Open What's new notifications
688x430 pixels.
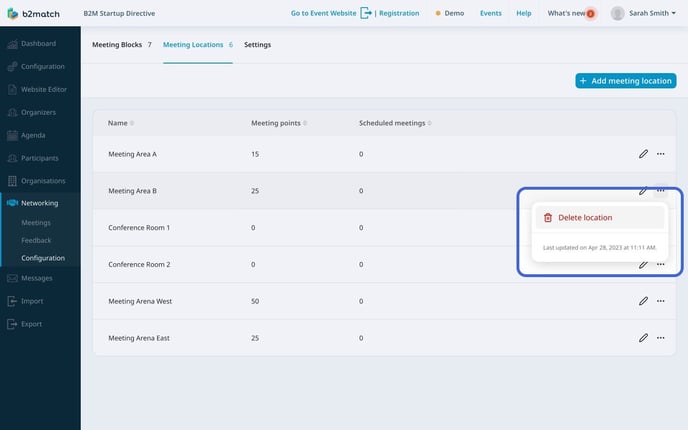coord(566,13)
